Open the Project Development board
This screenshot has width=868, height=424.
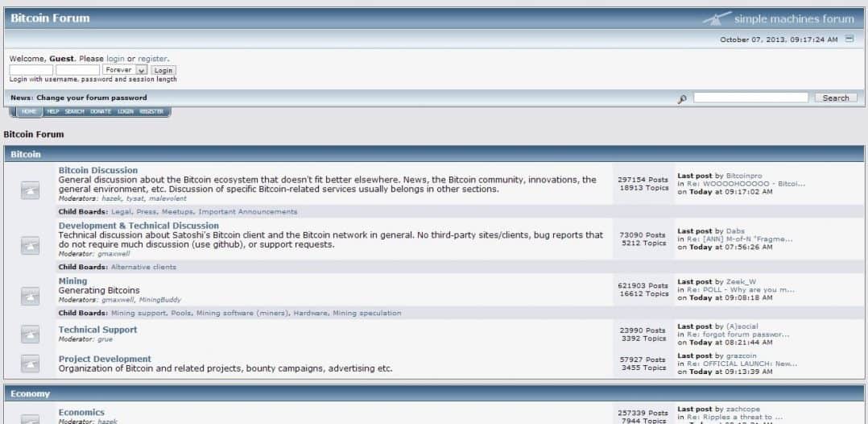coord(105,359)
